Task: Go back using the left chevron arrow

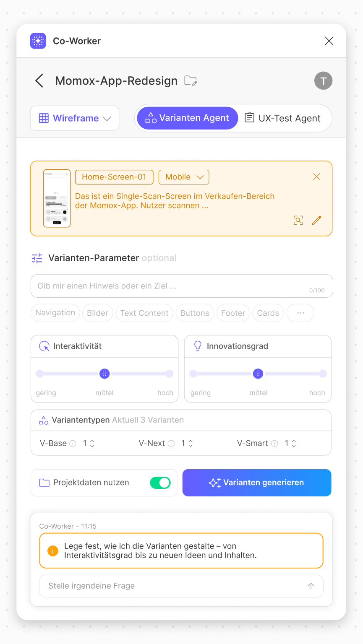Action: pyautogui.click(x=39, y=80)
